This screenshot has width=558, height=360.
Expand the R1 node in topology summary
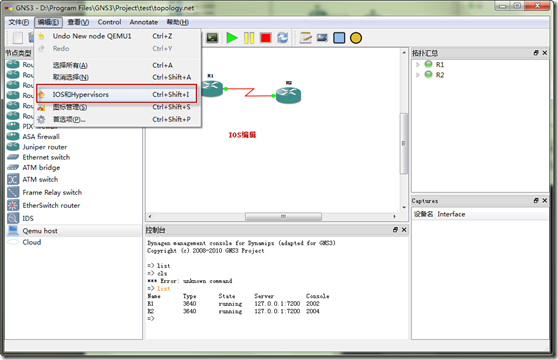pos(418,64)
